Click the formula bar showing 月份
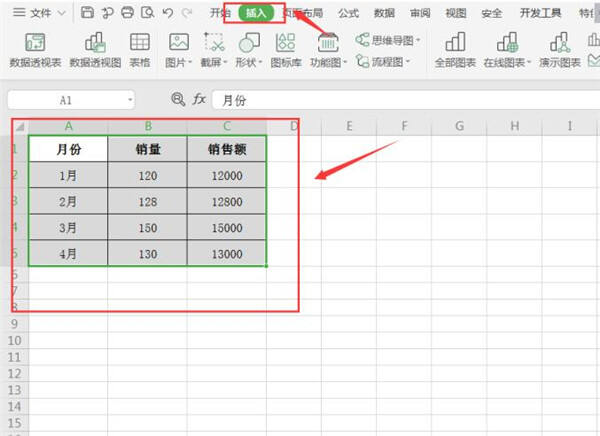600x436 pixels. coord(406,100)
